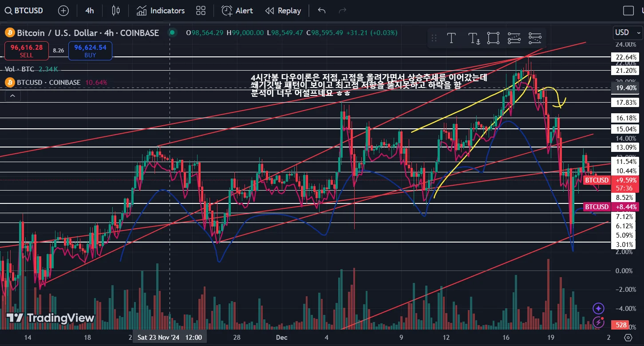The height and width of the screenshot is (346, 644).
Task: Click the 8.26 spread value
Action: tap(59, 51)
